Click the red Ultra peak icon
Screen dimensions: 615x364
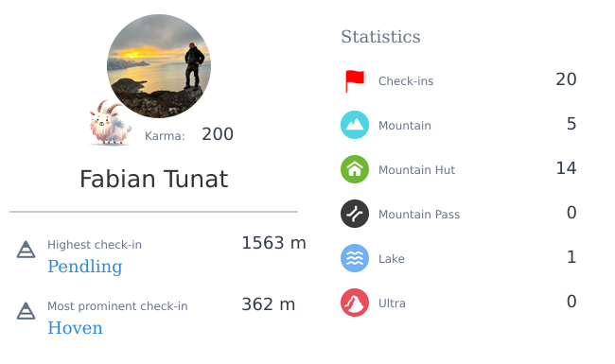[355, 303]
